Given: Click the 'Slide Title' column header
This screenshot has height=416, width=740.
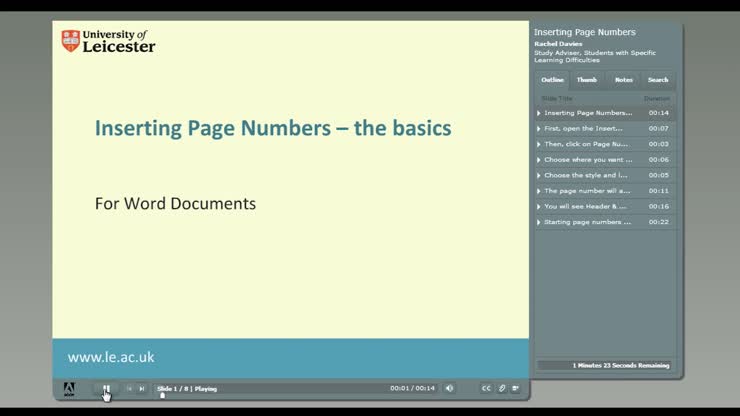Looking at the screenshot, I should (x=557, y=98).
